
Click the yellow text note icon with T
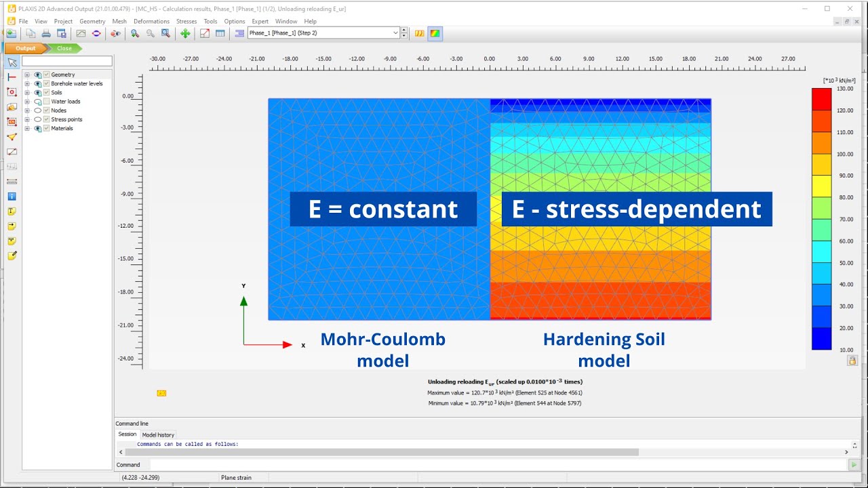click(12, 211)
